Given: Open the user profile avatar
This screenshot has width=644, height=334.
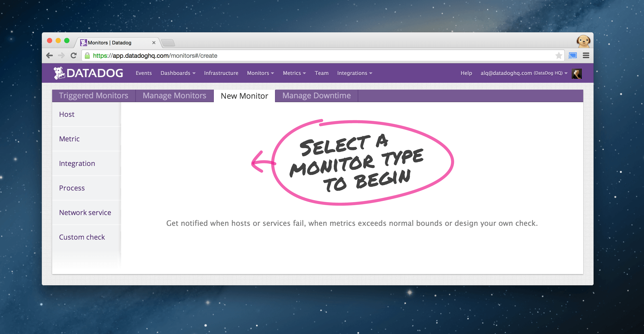Looking at the screenshot, I should [x=577, y=73].
